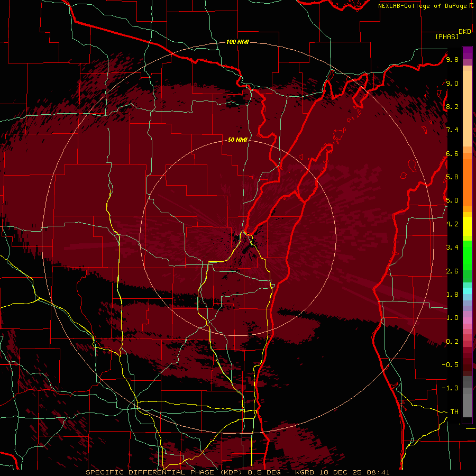Click the 1.8 value on the color scale
Image resolution: width=476 pixels, height=476 pixels.
tap(452, 295)
